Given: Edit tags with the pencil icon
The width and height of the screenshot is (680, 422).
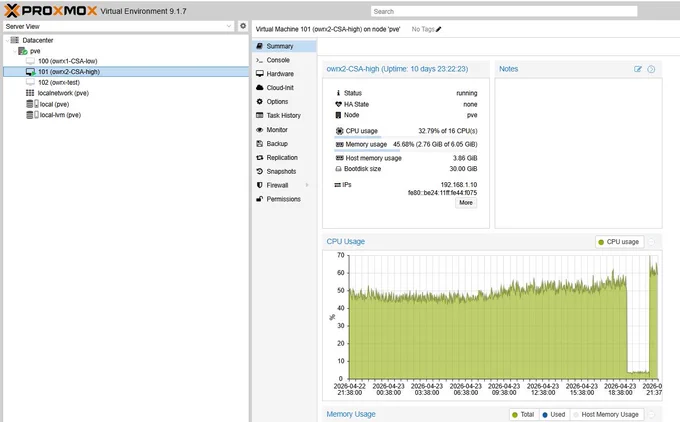Looking at the screenshot, I should point(438,29).
